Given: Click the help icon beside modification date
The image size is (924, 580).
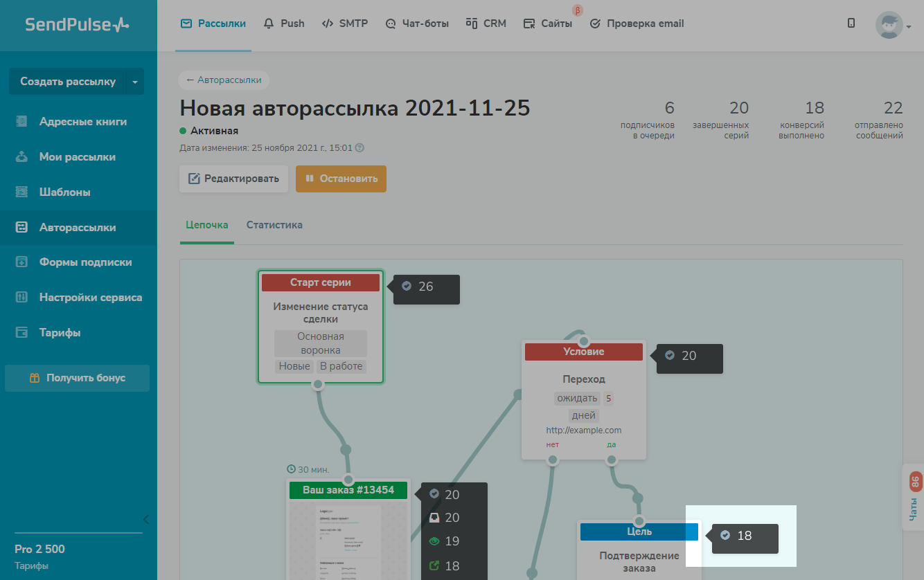Looking at the screenshot, I should click(359, 148).
